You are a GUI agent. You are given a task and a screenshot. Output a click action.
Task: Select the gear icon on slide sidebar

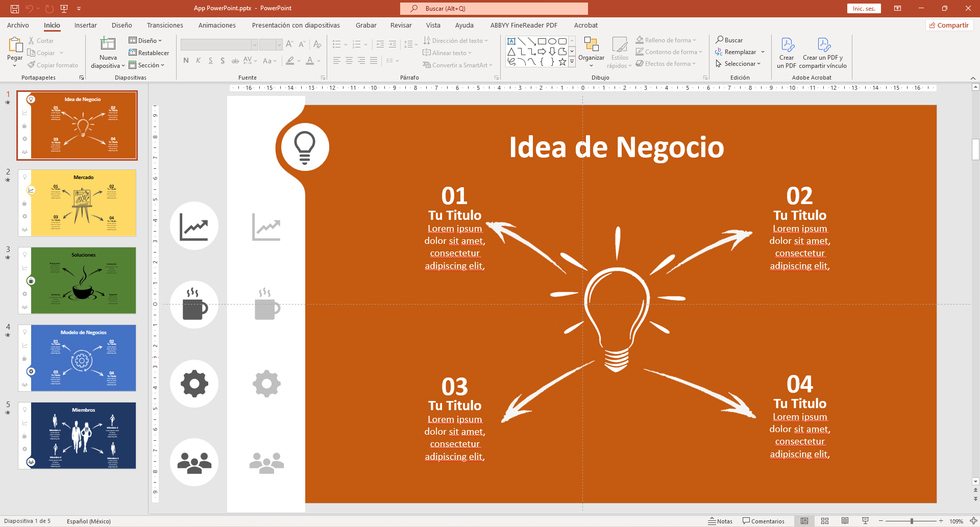(266, 384)
